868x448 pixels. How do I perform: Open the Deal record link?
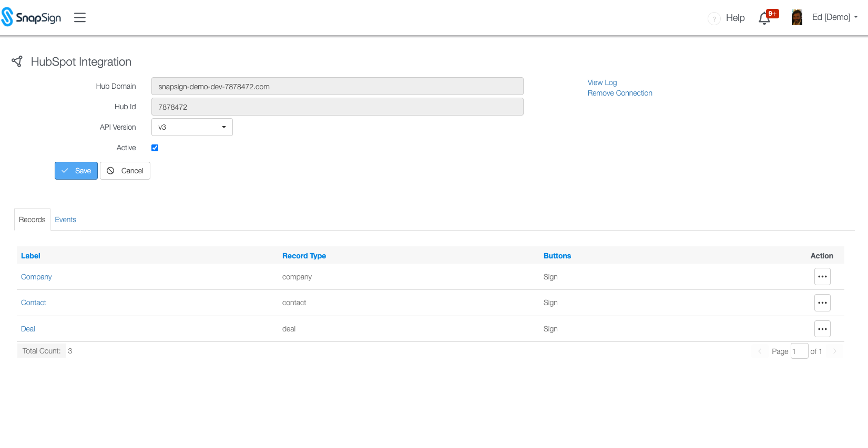tap(28, 329)
